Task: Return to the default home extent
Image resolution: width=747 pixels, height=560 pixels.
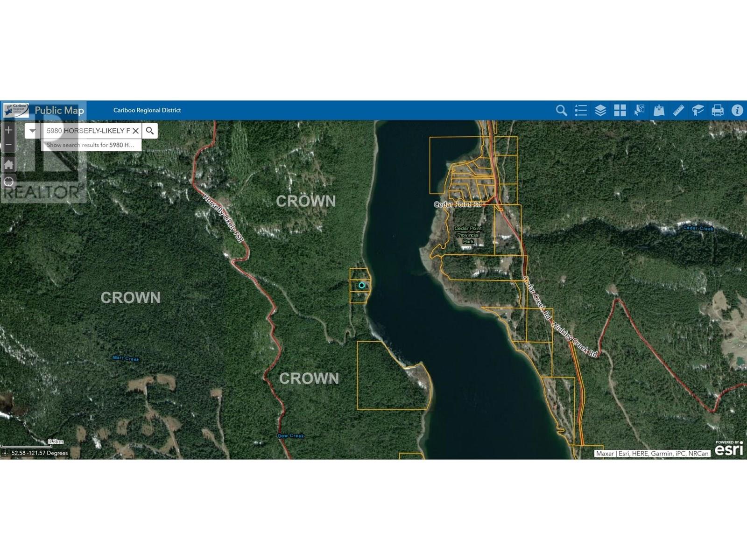Action: [x=8, y=164]
